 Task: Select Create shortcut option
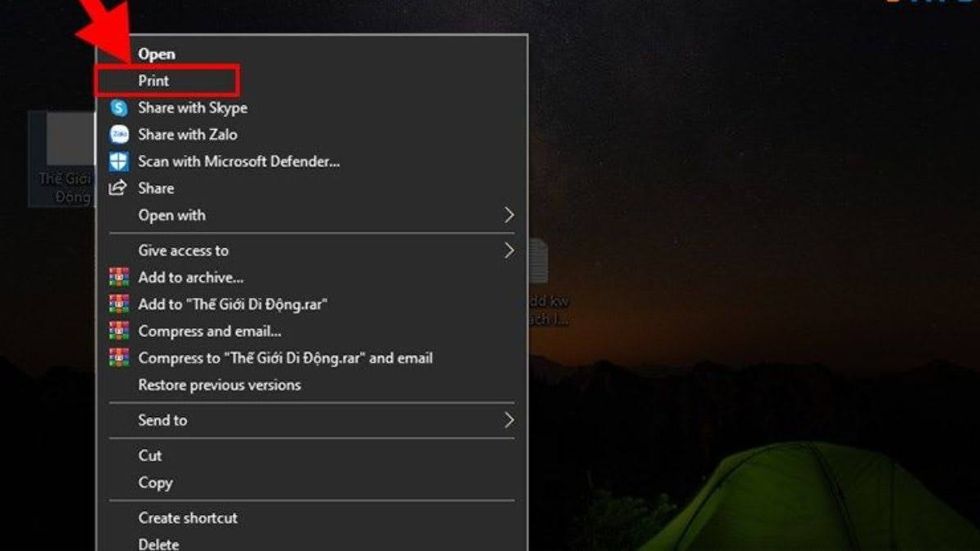188,518
